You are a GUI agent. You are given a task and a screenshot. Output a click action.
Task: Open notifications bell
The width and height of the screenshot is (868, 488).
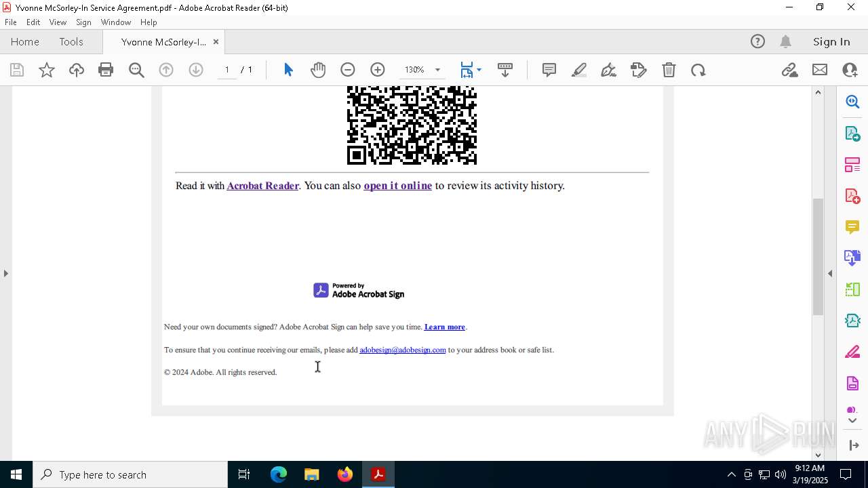[785, 42]
